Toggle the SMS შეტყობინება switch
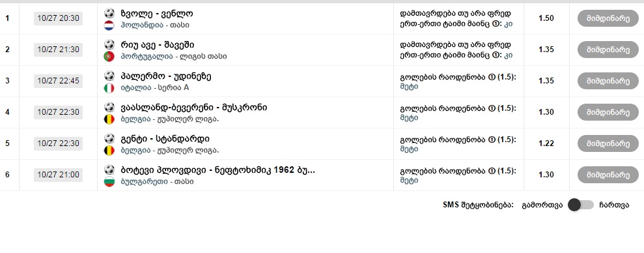The width and height of the screenshot is (644, 253). pos(581,205)
